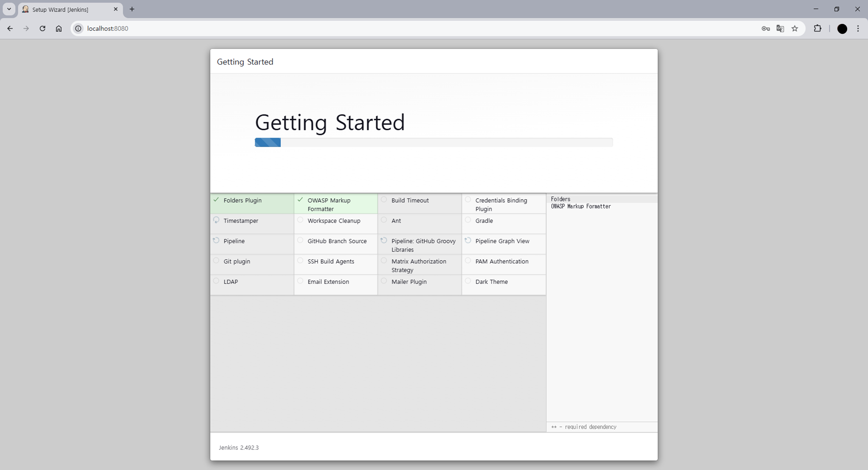
Task: Open the translate page icon
Action: (x=780, y=29)
